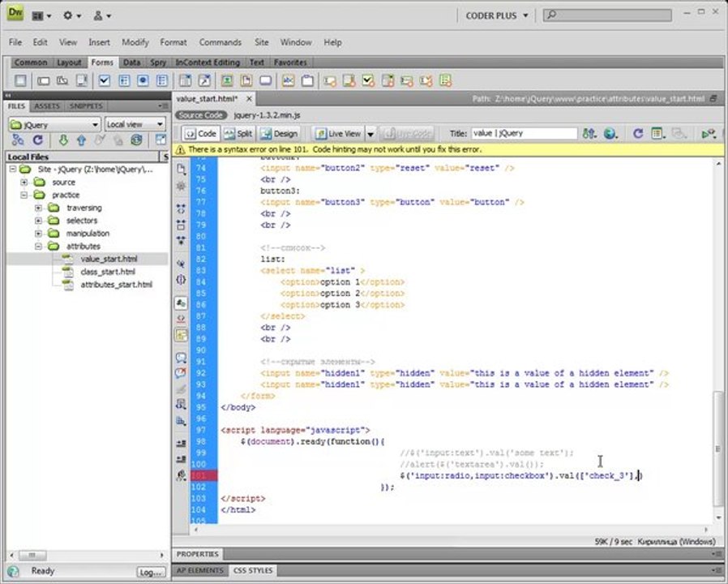The width and height of the screenshot is (728, 584).
Task: Insert a Checkbox form element
Action: [105, 81]
